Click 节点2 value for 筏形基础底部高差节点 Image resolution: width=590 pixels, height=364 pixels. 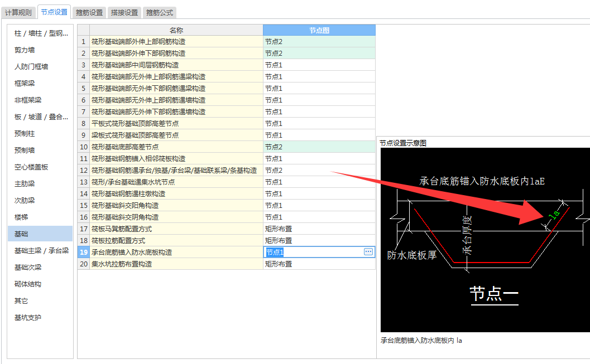pyautogui.click(x=319, y=147)
